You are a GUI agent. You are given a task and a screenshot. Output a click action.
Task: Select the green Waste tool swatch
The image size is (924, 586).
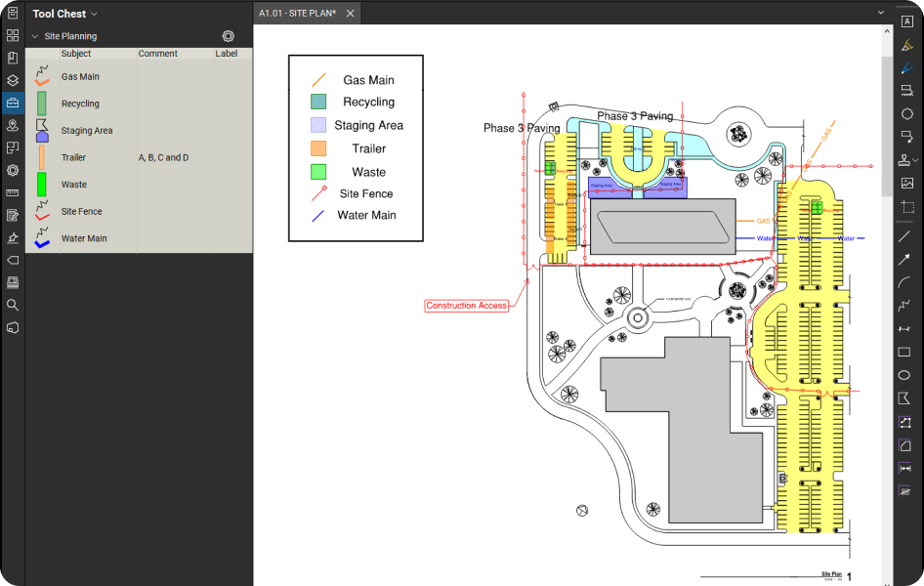pos(42,185)
